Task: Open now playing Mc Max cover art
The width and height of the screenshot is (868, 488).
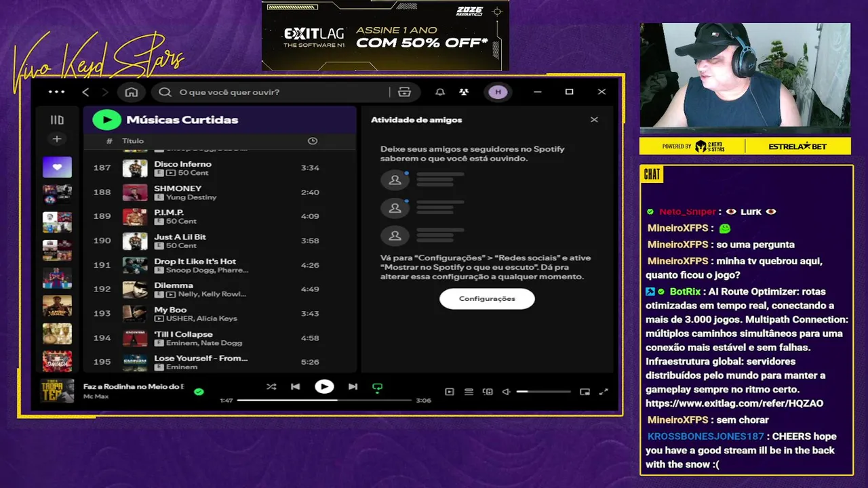Action: tap(57, 391)
